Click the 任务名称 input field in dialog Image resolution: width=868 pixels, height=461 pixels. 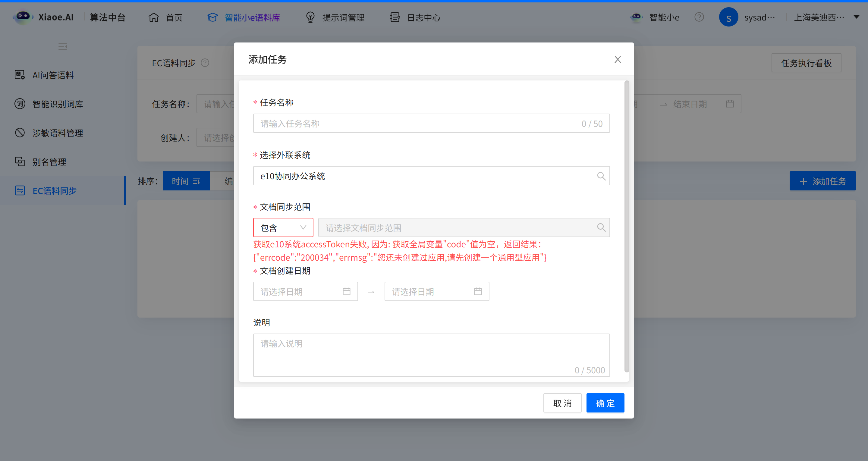[x=418, y=124]
